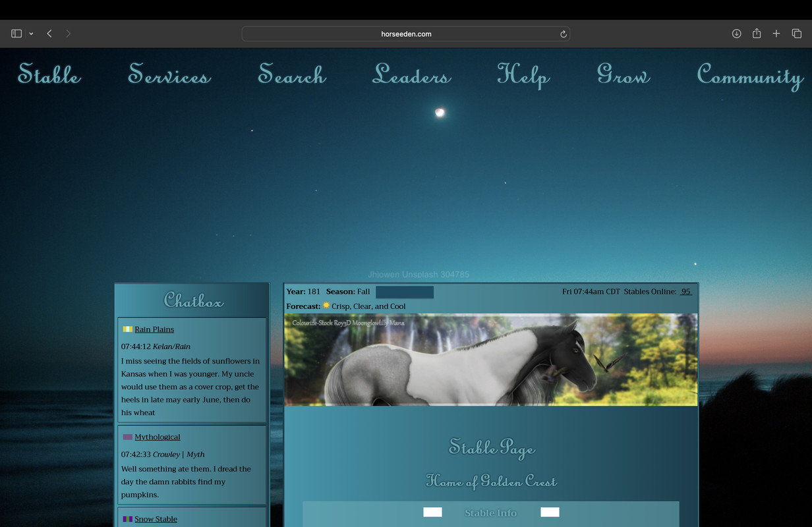Open the Services menu
Image resolution: width=812 pixels, height=527 pixels.
(x=169, y=74)
